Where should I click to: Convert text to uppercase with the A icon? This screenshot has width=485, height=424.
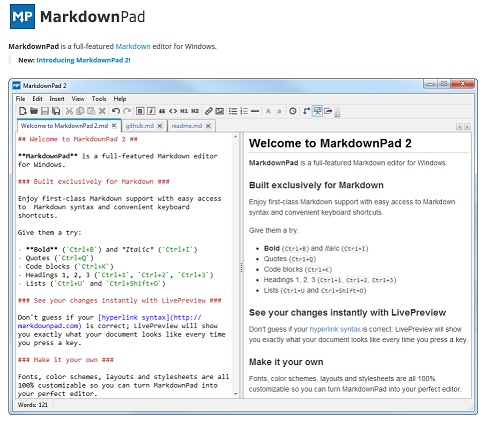pos(268,111)
